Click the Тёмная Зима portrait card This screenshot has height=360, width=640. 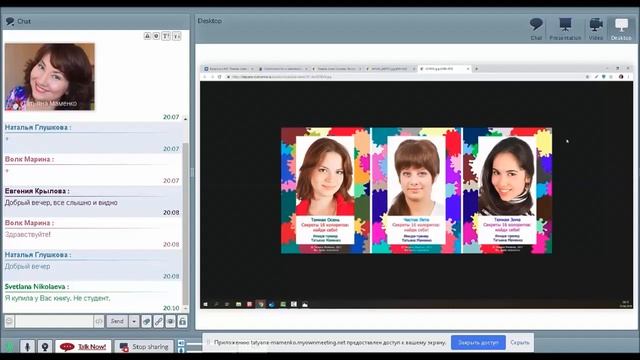coord(507,190)
